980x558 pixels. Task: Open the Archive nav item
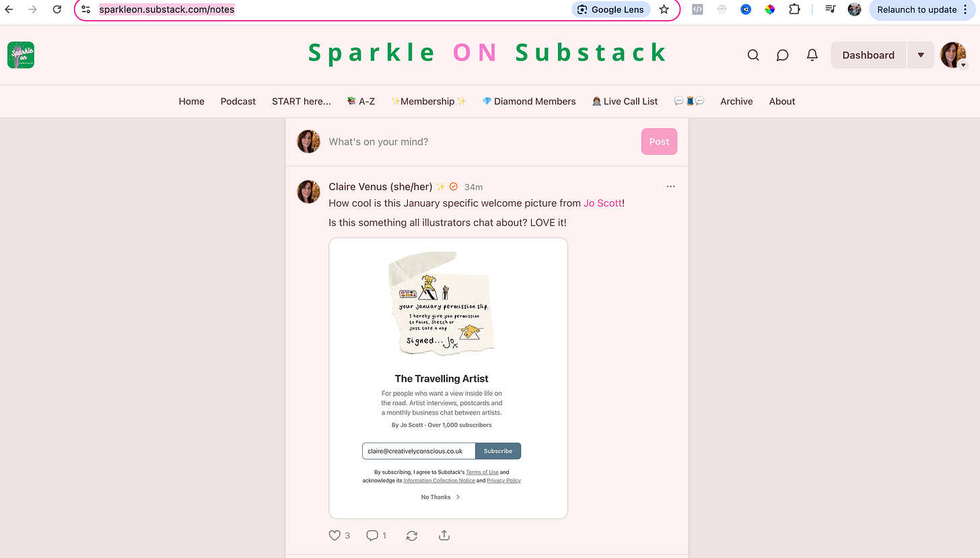pos(736,101)
